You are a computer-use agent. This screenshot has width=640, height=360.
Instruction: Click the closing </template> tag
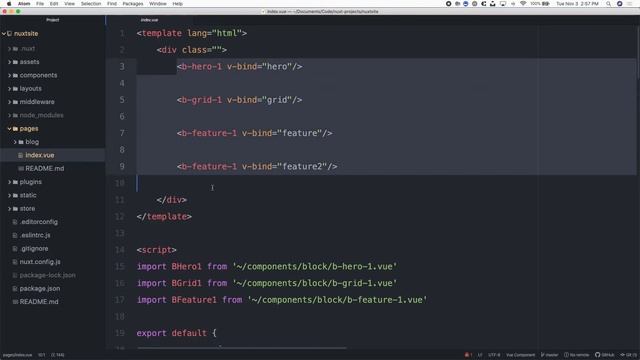coord(164,216)
